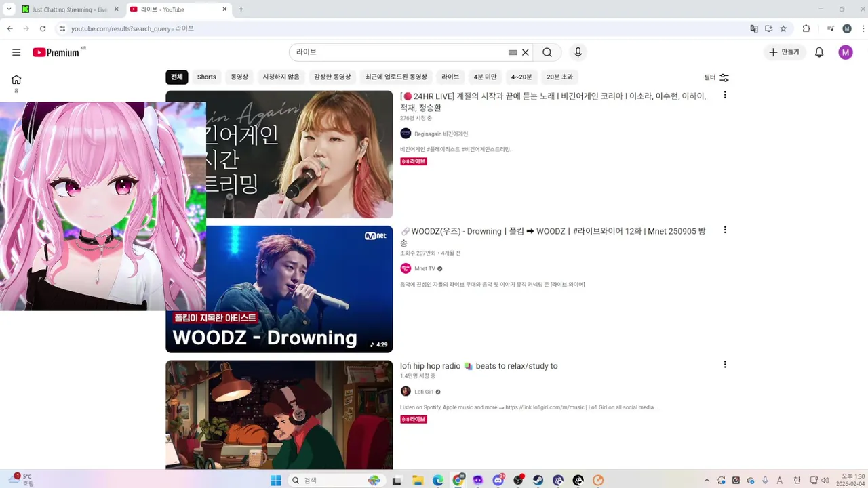Select the 4분 미만 filter chip
The image size is (868, 488).
click(485, 77)
